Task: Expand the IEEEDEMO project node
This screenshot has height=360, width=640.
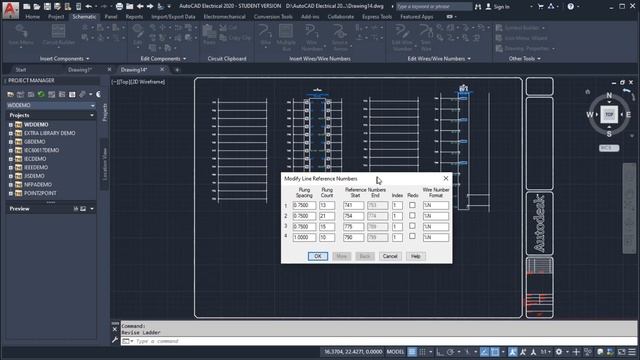Action: point(11,167)
